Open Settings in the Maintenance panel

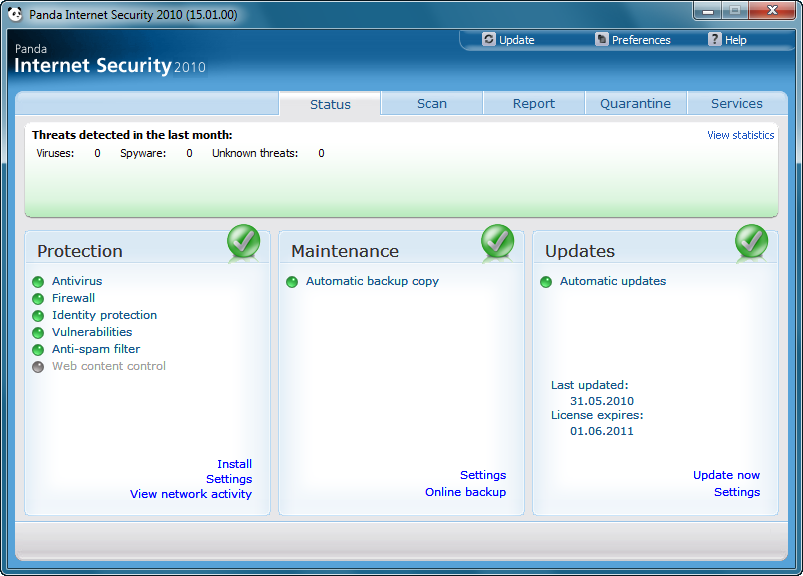482,475
